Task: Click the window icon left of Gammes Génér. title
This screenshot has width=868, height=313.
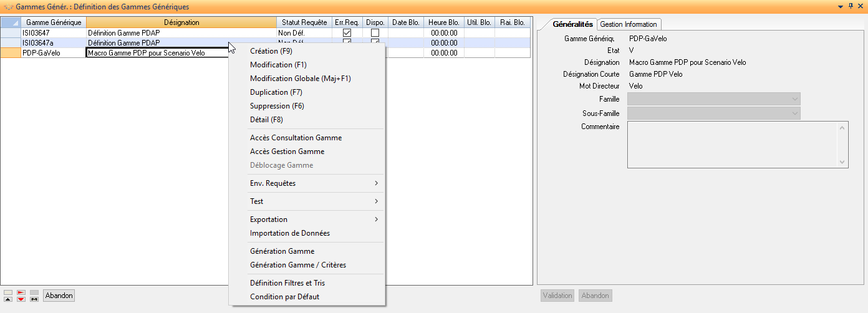Action: (x=7, y=7)
